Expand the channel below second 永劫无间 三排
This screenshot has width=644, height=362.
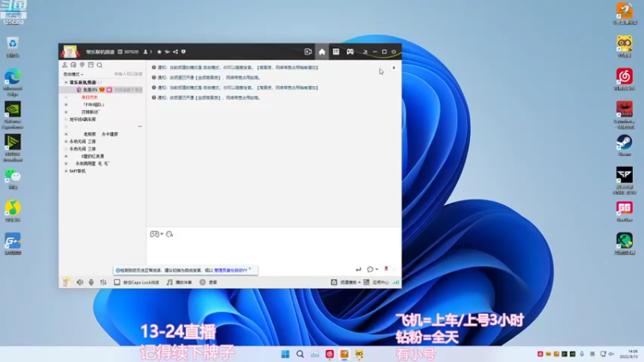[66, 156]
